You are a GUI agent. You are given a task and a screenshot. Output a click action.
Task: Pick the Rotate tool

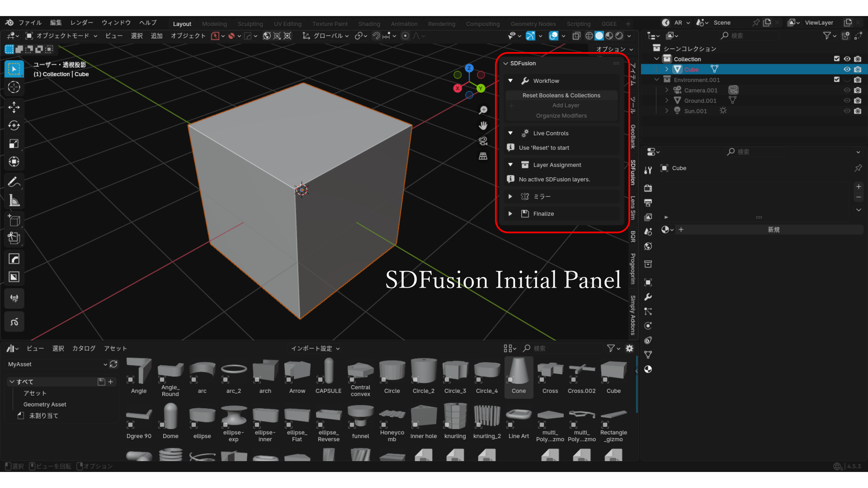(14, 125)
